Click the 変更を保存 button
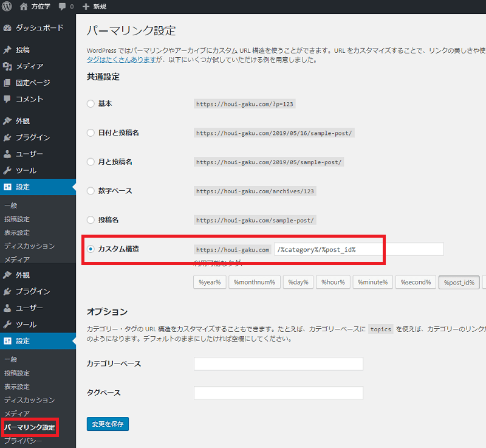This screenshot has width=486, height=448. (108, 424)
